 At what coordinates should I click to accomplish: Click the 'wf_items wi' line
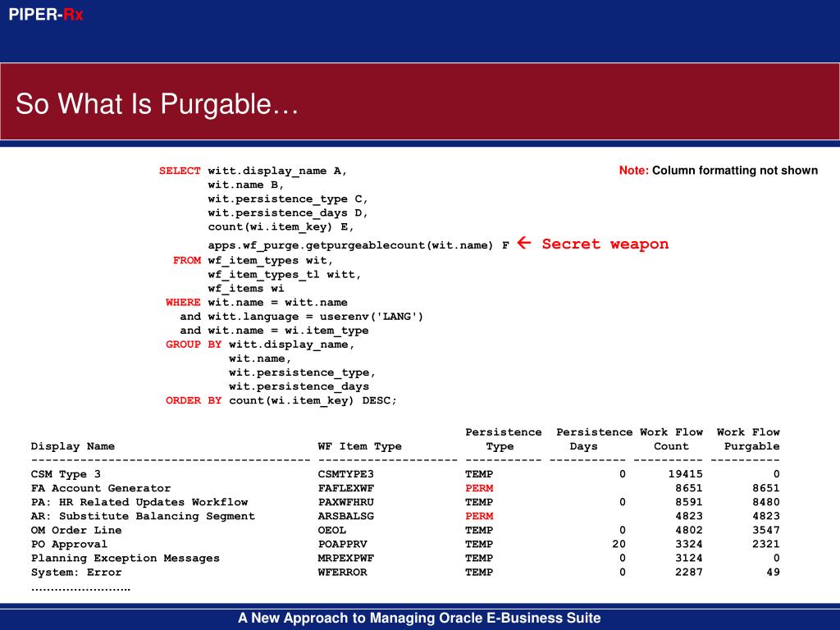[x=246, y=288]
